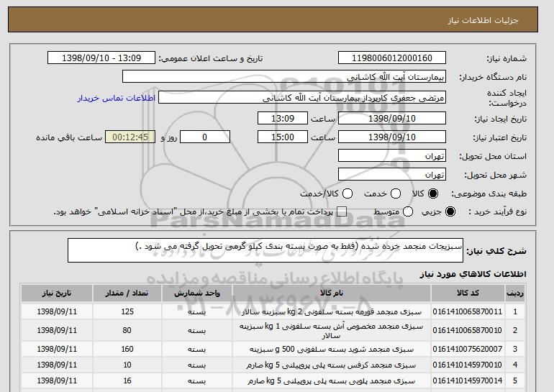Click the need number field 1198006012000160
The image size is (554, 392).
[x=392, y=58]
